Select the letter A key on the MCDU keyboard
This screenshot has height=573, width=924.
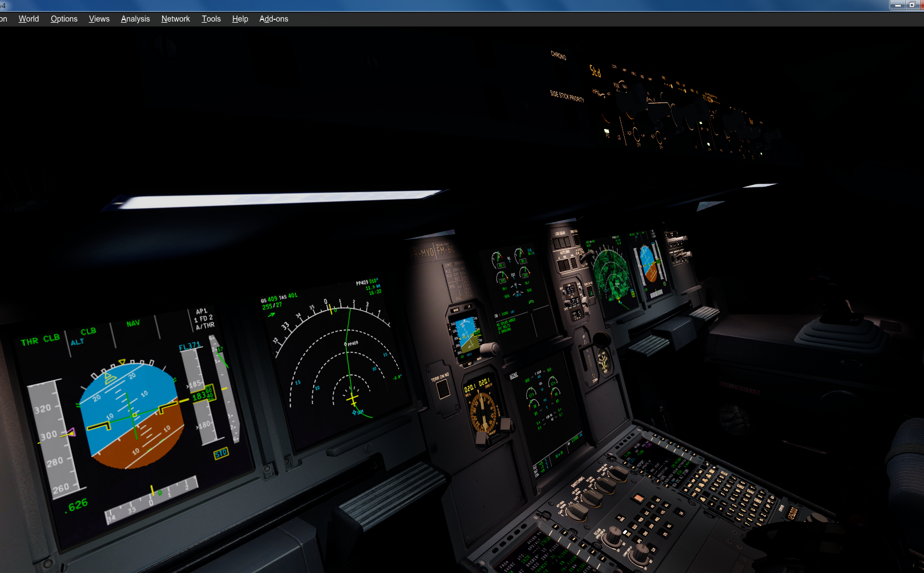(714, 489)
